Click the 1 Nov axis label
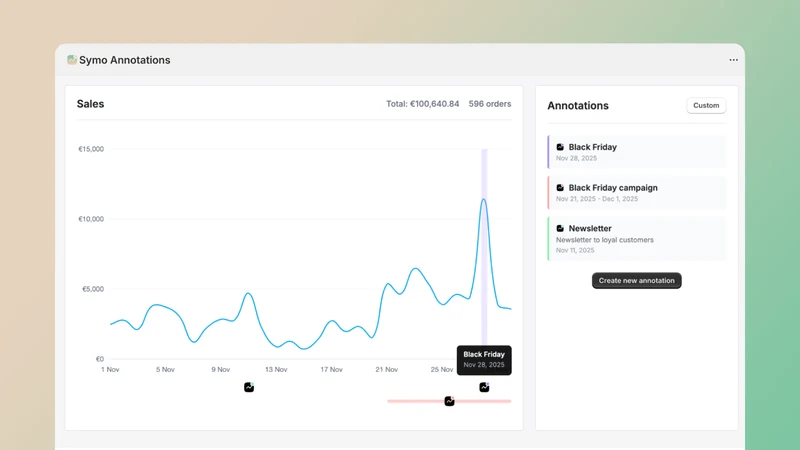This screenshot has height=450, width=800. 110,369
